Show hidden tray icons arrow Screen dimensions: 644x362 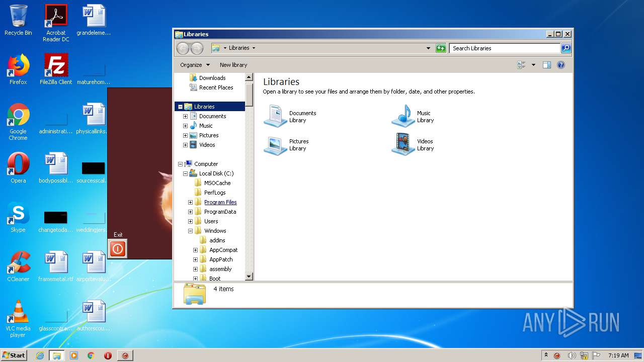click(x=546, y=355)
